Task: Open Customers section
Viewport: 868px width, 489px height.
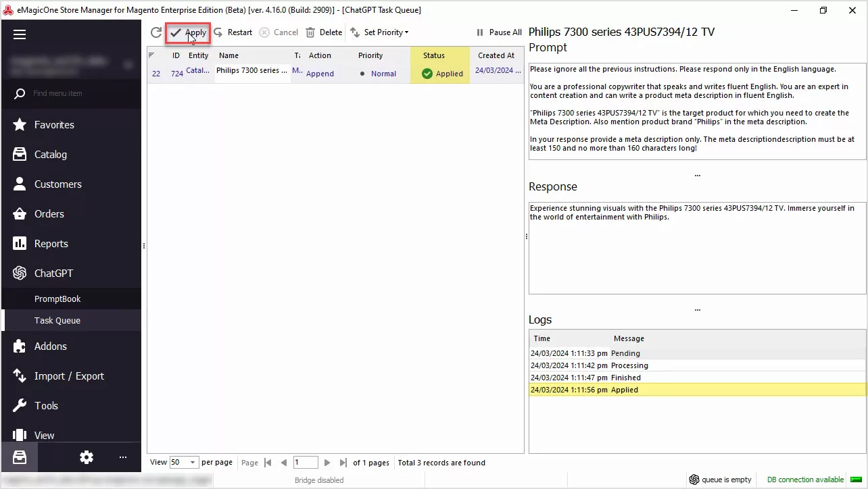Action: tap(71, 184)
